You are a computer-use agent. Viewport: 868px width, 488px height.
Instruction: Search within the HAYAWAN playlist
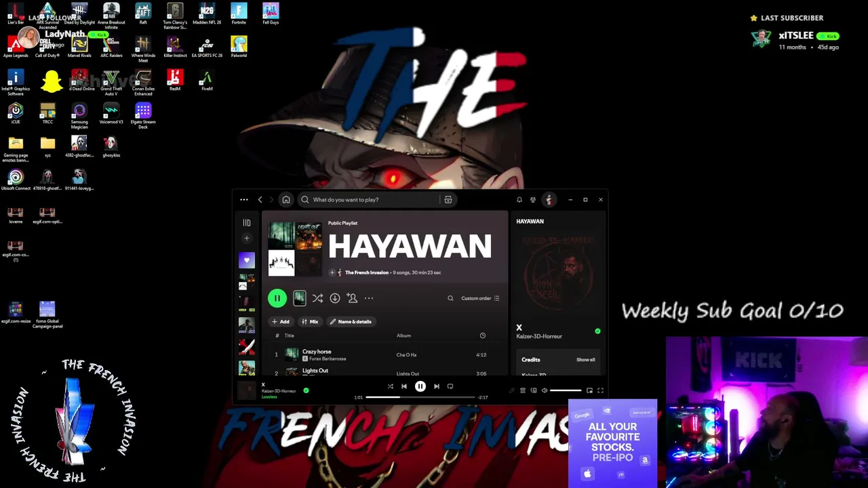[x=450, y=298]
